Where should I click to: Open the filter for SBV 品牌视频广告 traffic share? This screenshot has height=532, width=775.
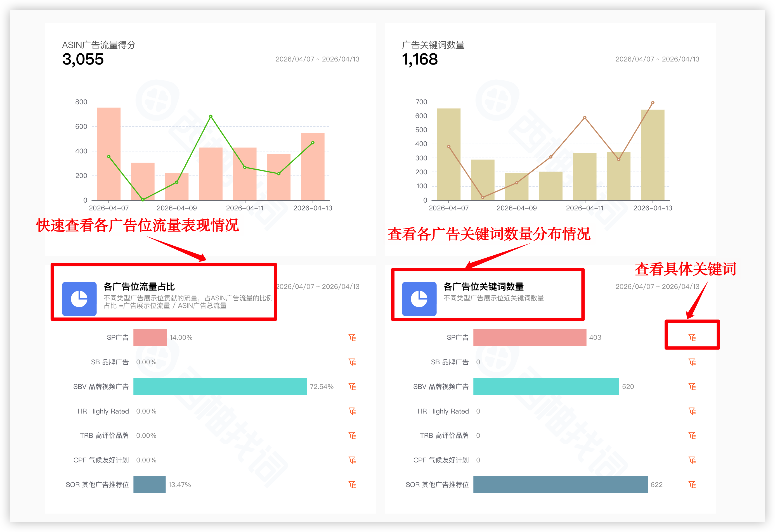[x=353, y=387]
